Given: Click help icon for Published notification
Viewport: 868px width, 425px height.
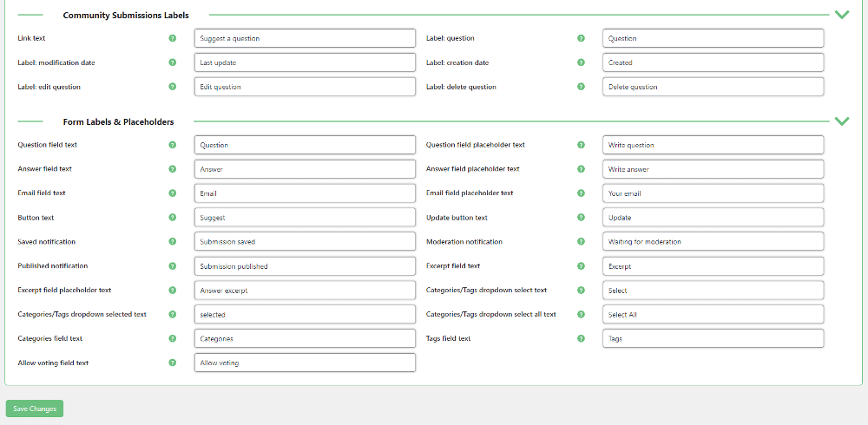Looking at the screenshot, I should pos(172,266).
